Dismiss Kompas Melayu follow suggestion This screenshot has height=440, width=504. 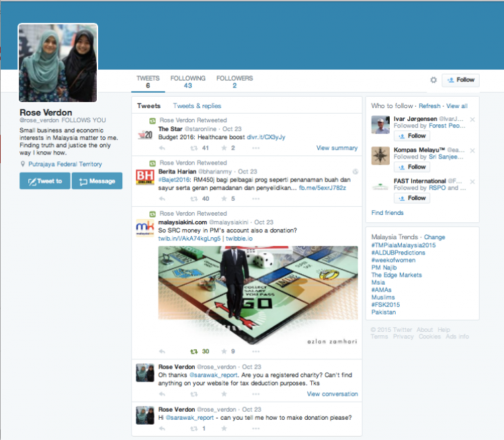[x=472, y=150]
